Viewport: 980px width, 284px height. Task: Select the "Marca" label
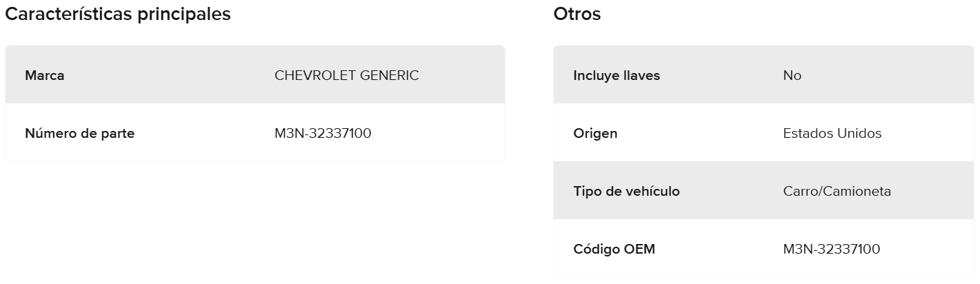coord(45,75)
